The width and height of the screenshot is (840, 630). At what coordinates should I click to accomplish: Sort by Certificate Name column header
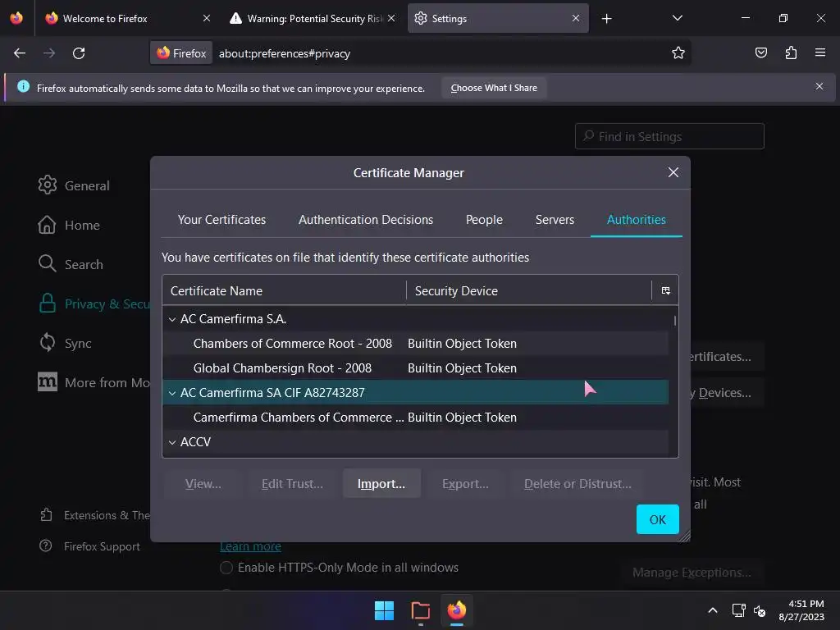(x=285, y=291)
